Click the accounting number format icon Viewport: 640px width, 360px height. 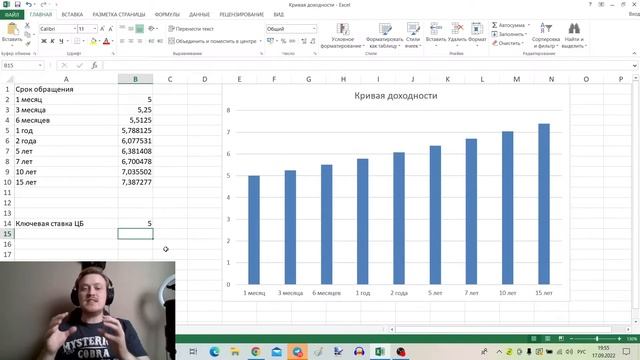270,41
